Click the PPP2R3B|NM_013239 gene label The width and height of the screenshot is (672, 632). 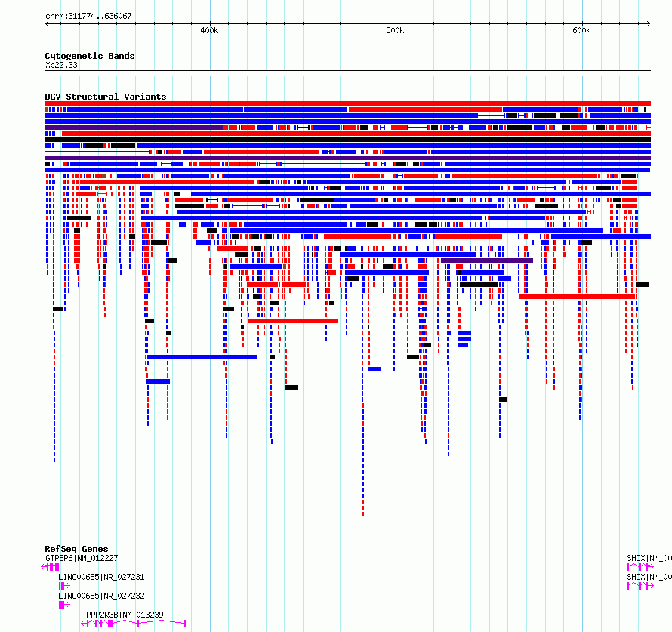point(125,615)
